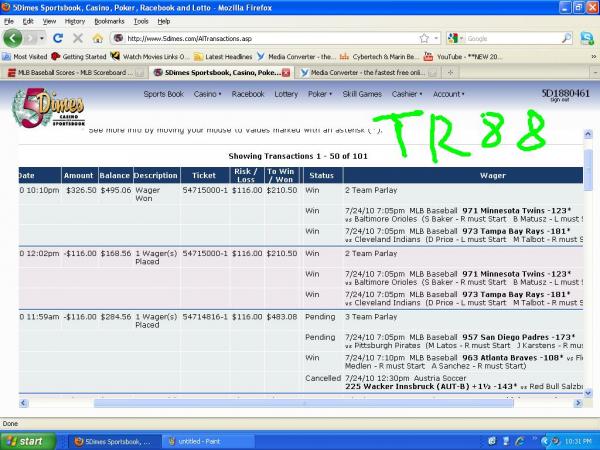Click the search magnifier icon
The width and height of the screenshot is (600, 450).
569,38
